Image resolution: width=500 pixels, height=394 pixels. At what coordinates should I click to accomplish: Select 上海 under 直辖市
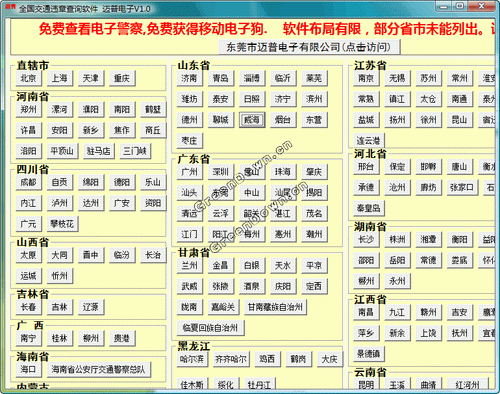(x=60, y=78)
